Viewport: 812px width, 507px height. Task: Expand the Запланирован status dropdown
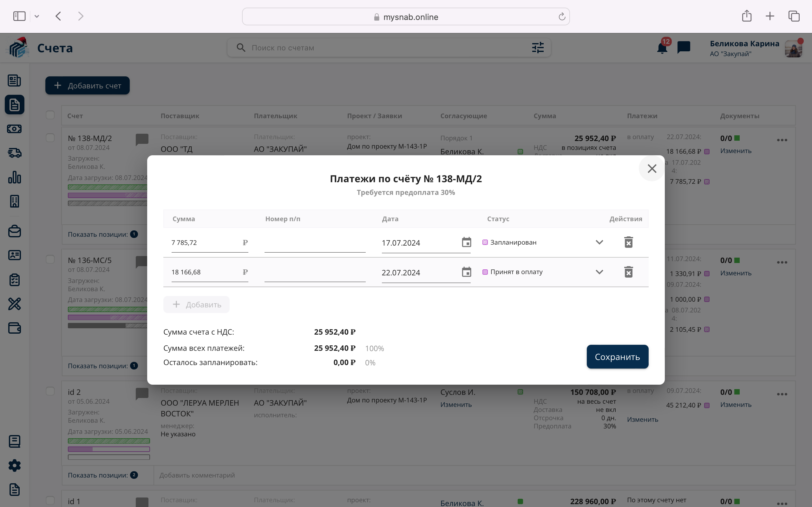[599, 242]
